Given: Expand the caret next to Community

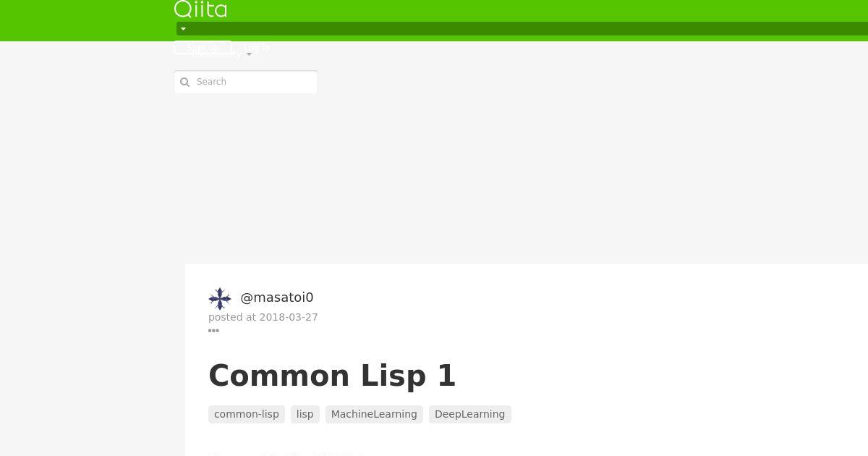Looking at the screenshot, I should click(249, 54).
